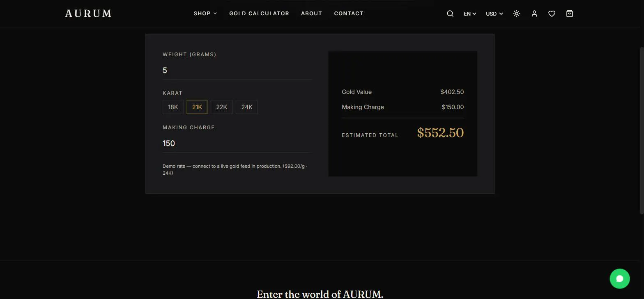This screenshot has height=299, width=644.
Task: Open the USD currency dropdown
Action: tap(494, 14)
